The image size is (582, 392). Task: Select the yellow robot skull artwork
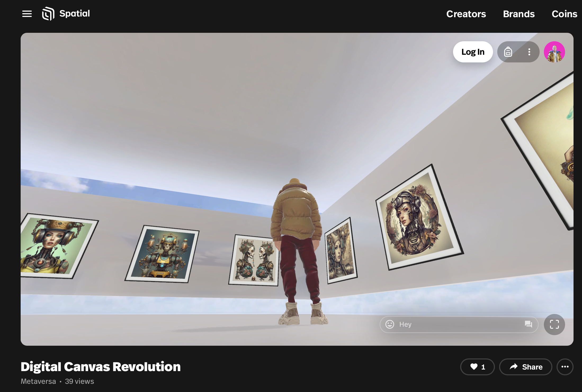tap(162, 254)
